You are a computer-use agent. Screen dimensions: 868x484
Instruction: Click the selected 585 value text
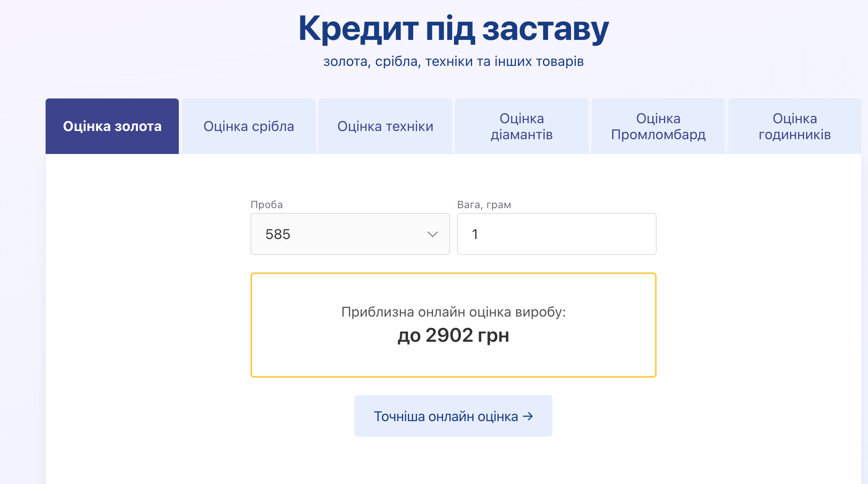pos(278,234)
